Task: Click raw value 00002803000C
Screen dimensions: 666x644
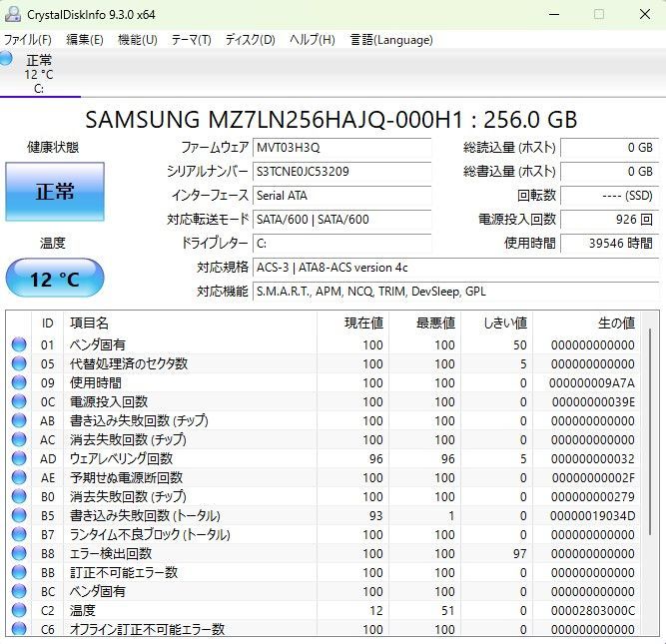Action: pyautogui.click(x=593, y=611)
